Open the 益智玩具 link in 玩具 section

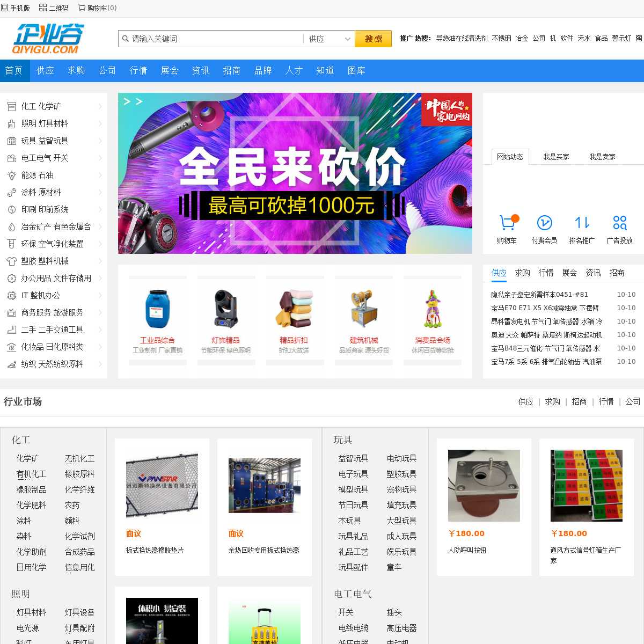[x=353, y=458]
